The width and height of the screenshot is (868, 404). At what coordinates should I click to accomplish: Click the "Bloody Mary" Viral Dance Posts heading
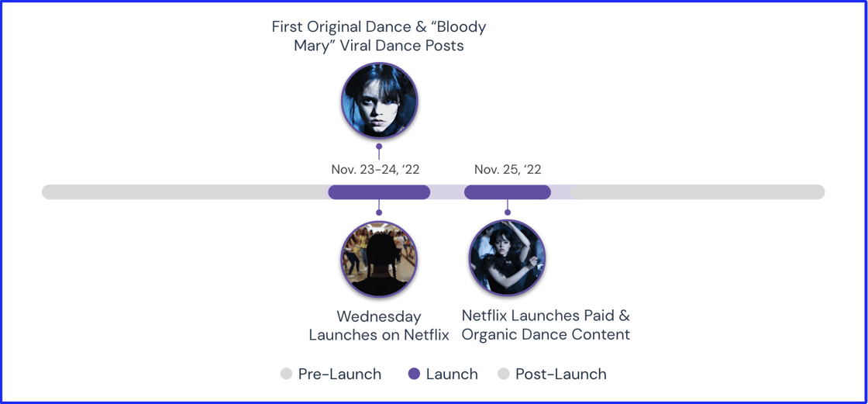point(379,36)
